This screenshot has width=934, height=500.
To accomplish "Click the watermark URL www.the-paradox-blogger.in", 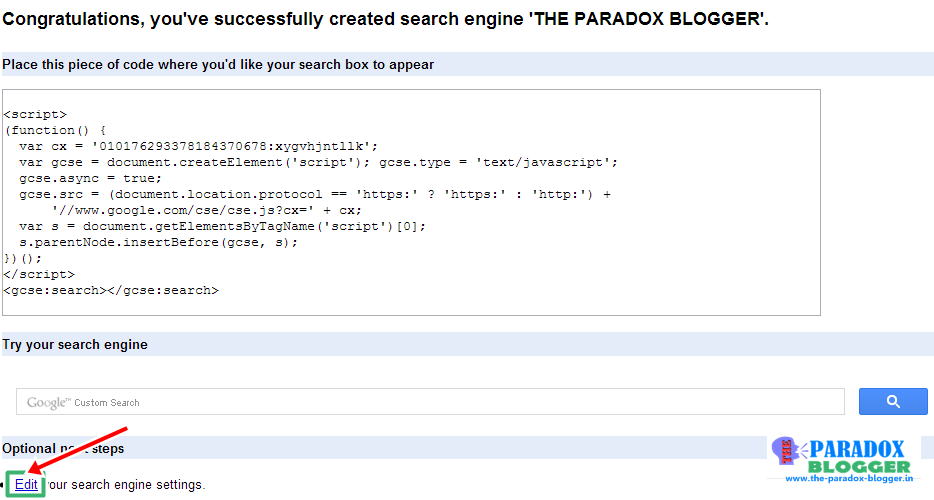I will [x=848, y=478].
